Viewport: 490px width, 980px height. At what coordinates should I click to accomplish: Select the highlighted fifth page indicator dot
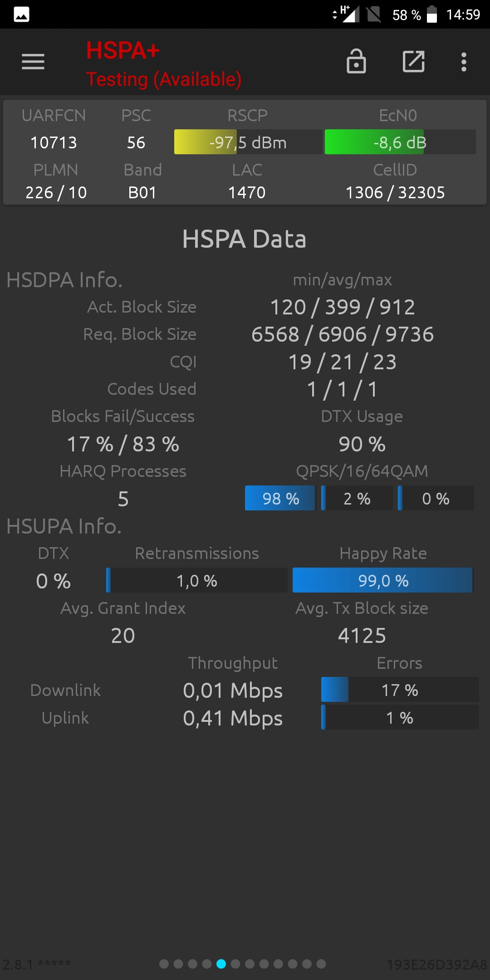[x=221, y=964]
